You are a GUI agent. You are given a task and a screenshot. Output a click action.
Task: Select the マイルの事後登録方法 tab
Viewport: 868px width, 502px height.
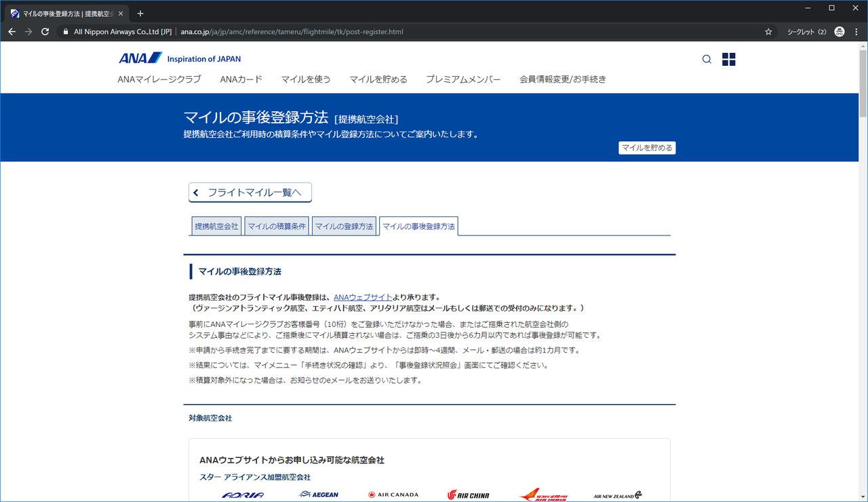(418, 227)
